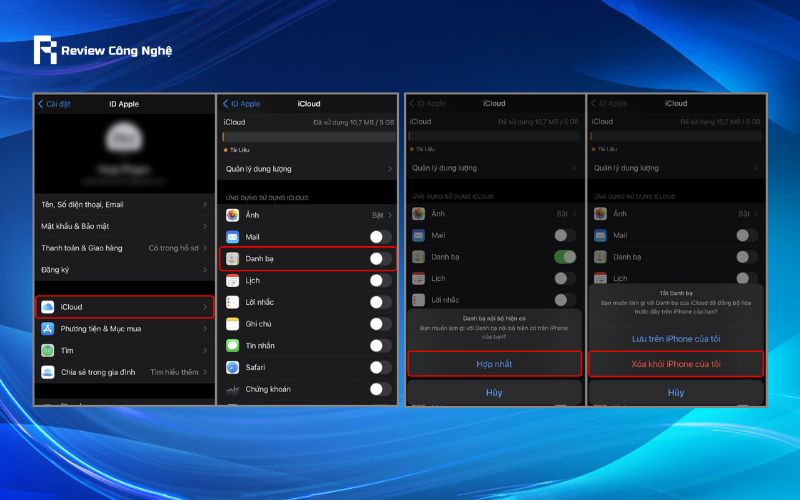Tap the dimmed Mail icon on the Hợp nhất dialog screen
Screen dimensions: 800x500
pos(418,235)
